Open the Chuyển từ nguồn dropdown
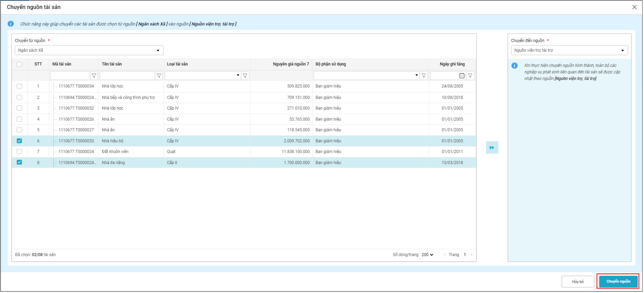644x293 pixels. [x=89, y=50]
